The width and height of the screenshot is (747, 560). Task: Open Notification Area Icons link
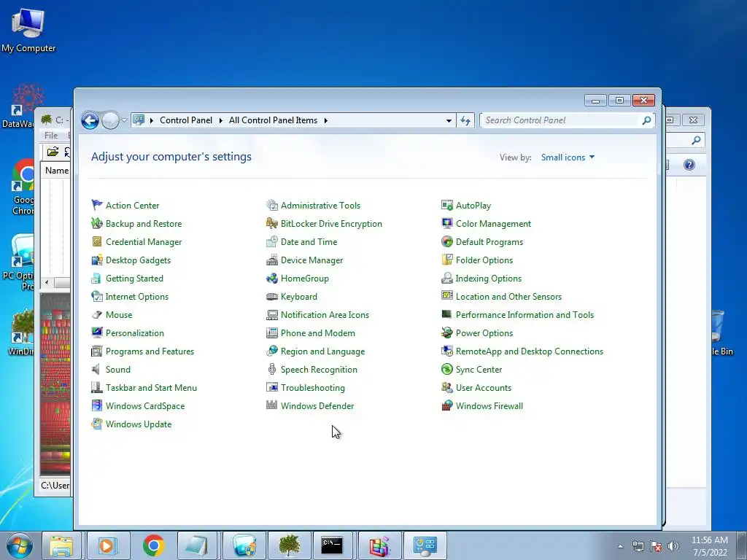coord(325,315)
